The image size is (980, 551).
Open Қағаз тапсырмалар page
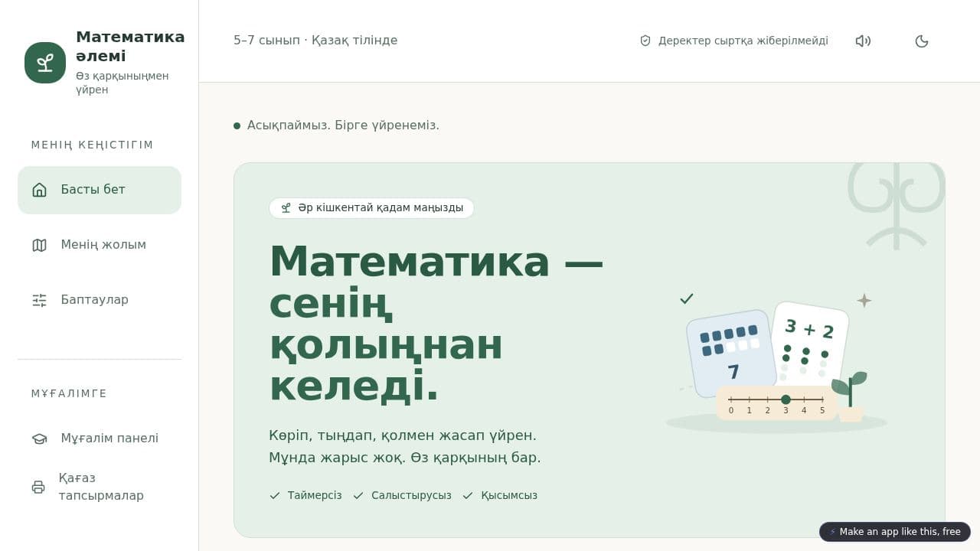pyautogui.click(x=100, y=487)
